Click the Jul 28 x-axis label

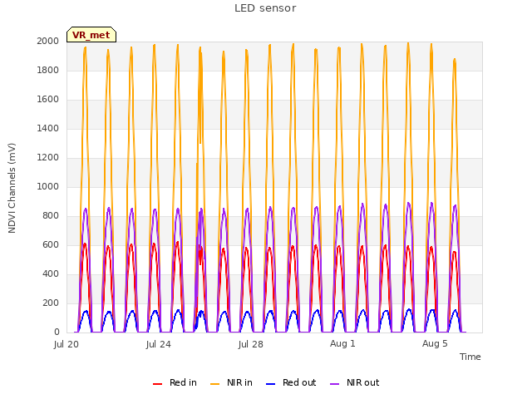[x=251, y=344]
